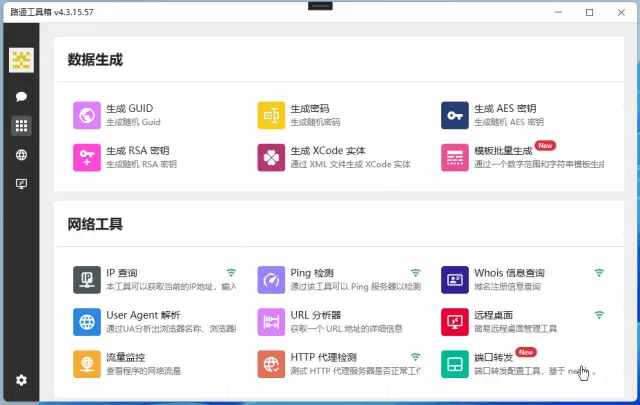Open the IP 查询 tool title
This screenshot has height=405, width=640.
tap(122, 273)
